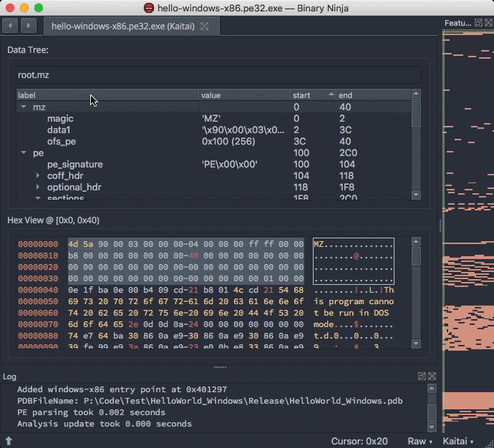494x448 pixels.
Task: Click the PDBFileName log line
Action: click(x=210, y=401)
